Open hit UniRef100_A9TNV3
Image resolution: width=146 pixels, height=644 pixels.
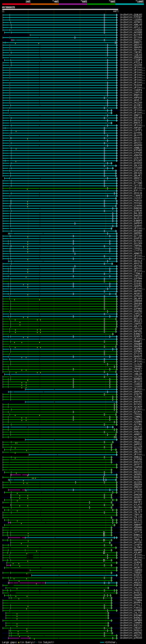tap(131, 22)
